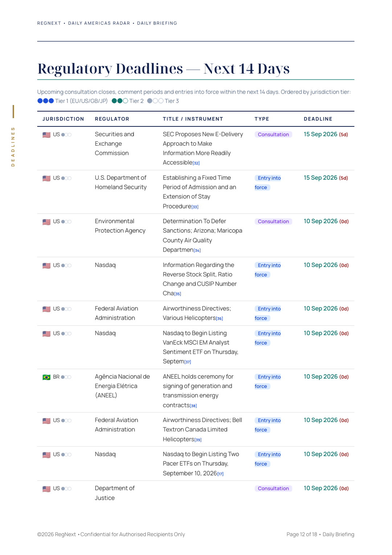
Task: Click Entry into force tag in Homeland Security row
Action: coord(268,183)
